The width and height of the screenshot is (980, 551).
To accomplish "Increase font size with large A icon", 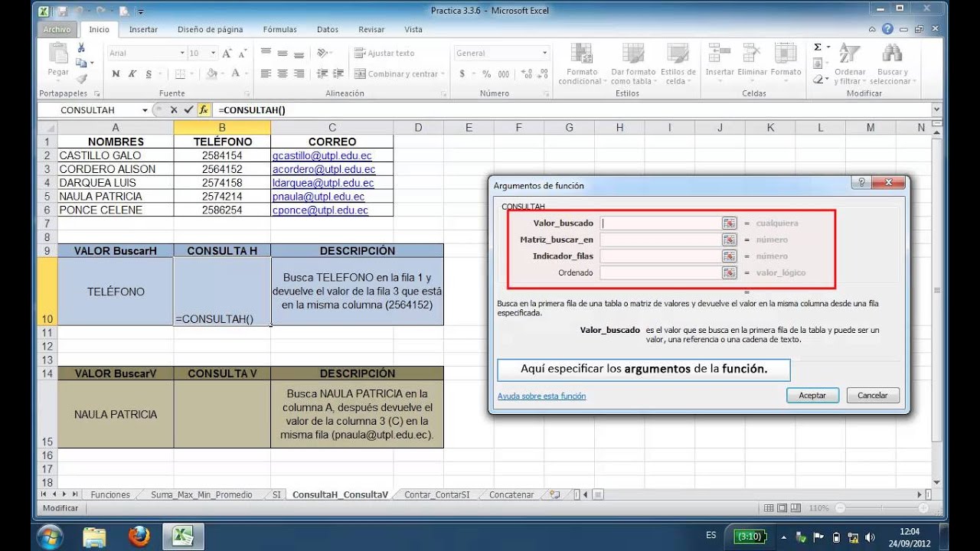I will [227, 54].
